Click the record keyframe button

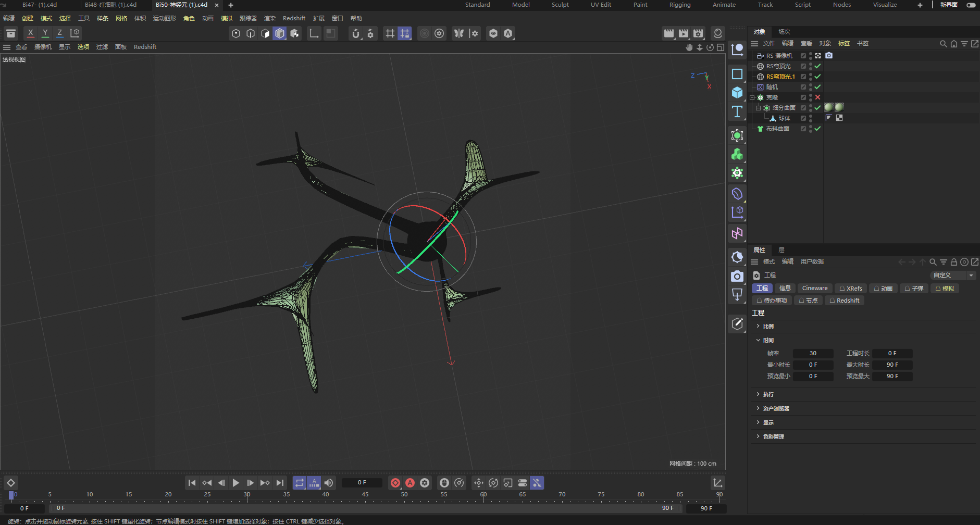(395, 483)
